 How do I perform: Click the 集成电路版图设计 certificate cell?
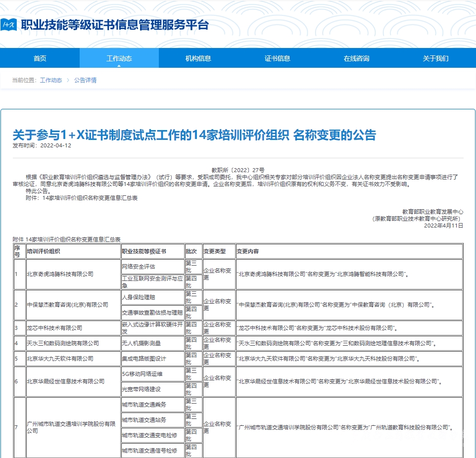(153, 359)
